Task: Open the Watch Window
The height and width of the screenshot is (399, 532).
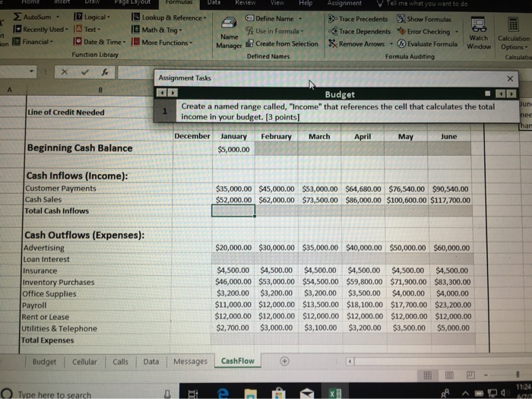Action: [x=479, y=33]
